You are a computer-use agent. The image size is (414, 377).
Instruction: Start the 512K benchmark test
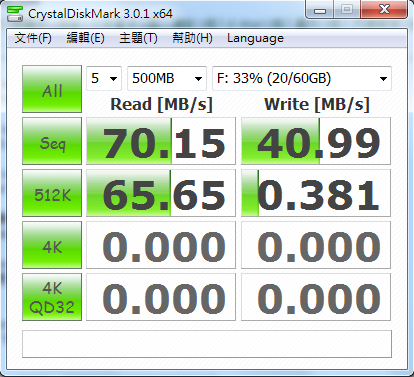pos(52,193)
